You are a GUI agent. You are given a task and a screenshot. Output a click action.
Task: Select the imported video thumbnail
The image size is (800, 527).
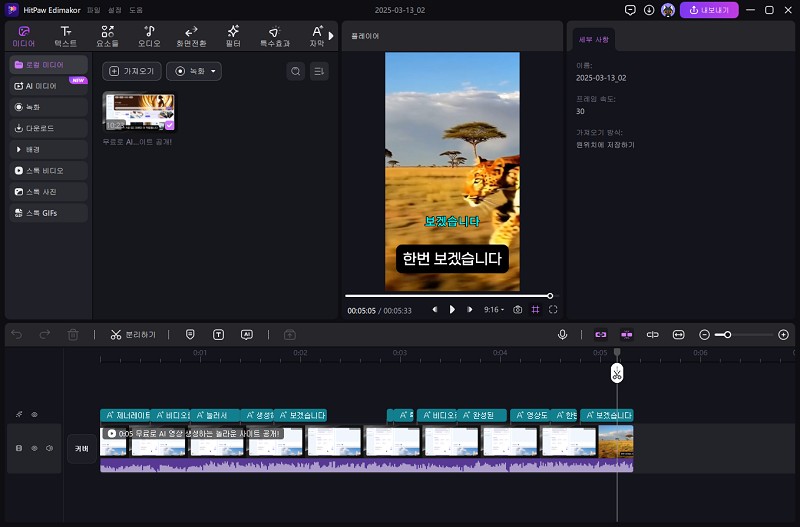coord(139,111)
